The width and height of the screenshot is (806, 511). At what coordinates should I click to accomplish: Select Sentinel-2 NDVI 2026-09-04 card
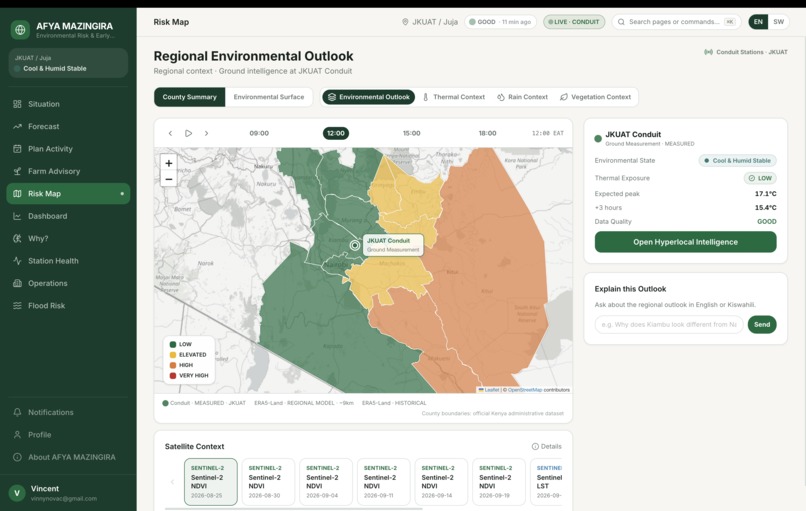coord(326,482)
